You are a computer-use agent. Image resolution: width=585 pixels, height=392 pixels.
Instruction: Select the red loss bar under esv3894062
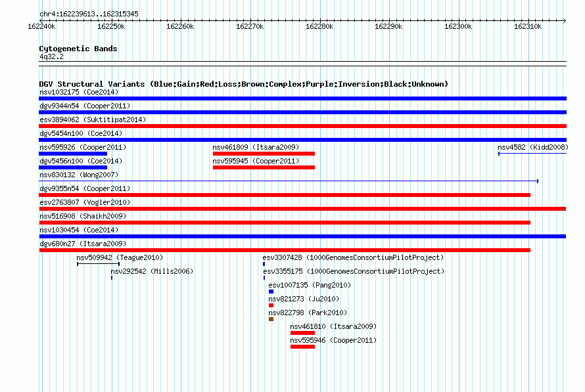click(x=302, y=126)
